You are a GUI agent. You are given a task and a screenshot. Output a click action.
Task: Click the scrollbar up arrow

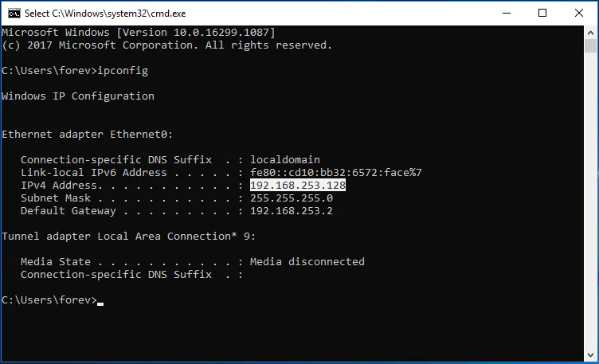(x=591, y=32)
